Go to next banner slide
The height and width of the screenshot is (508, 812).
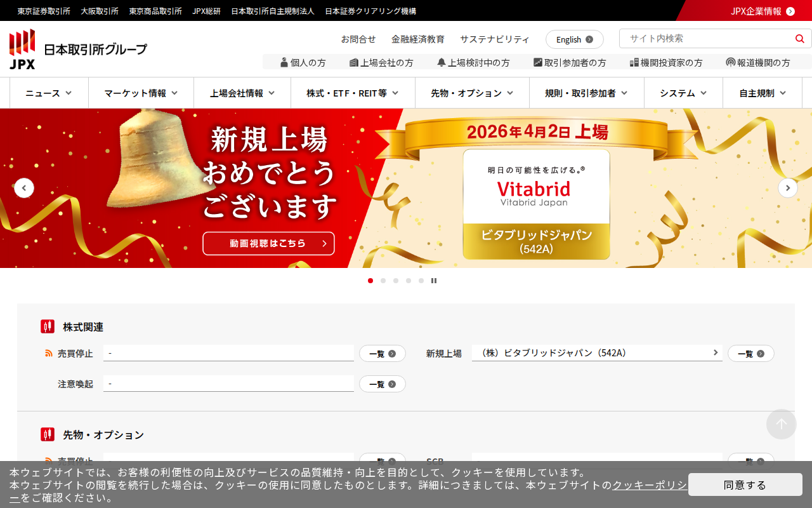788,188
